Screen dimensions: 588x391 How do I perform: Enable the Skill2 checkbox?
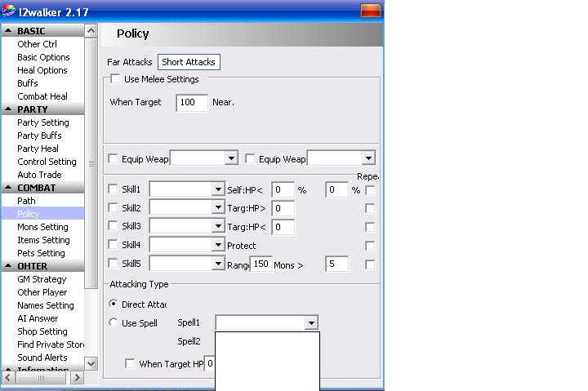coord(113,207)
